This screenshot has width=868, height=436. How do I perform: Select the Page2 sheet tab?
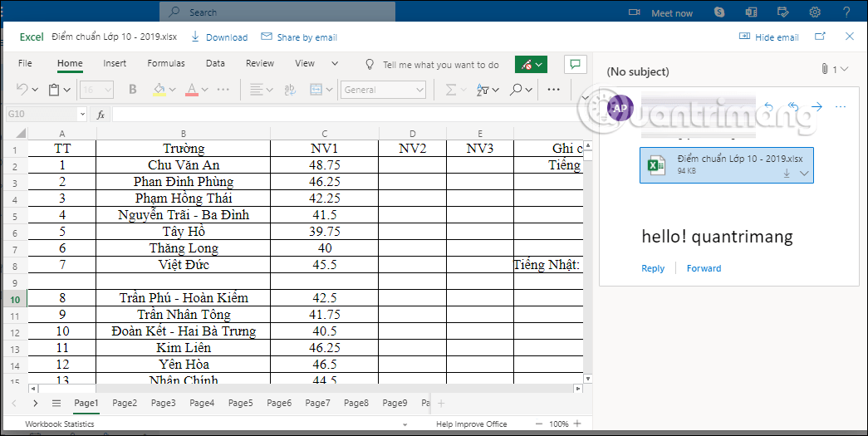[125, 404]
